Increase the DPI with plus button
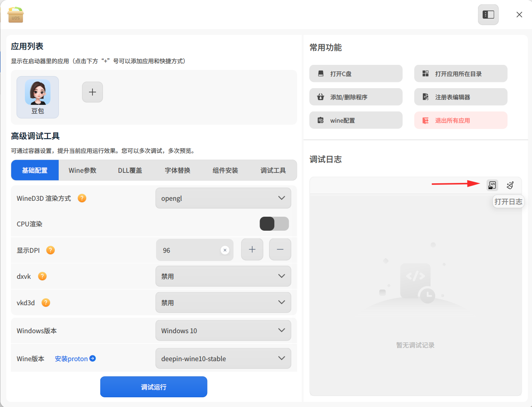Image resolution: width=532 pixels, height=407 pixels. [x=252, y=249]
